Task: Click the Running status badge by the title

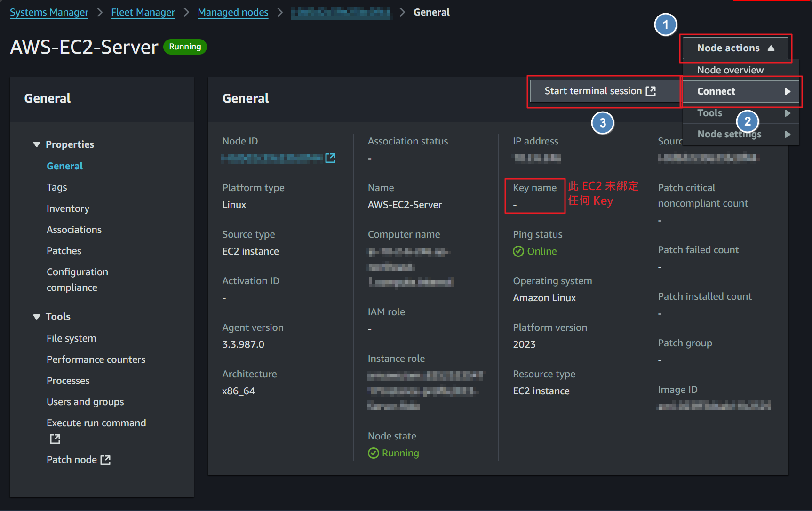Action: pyautogui.click(x=185, y=47)
